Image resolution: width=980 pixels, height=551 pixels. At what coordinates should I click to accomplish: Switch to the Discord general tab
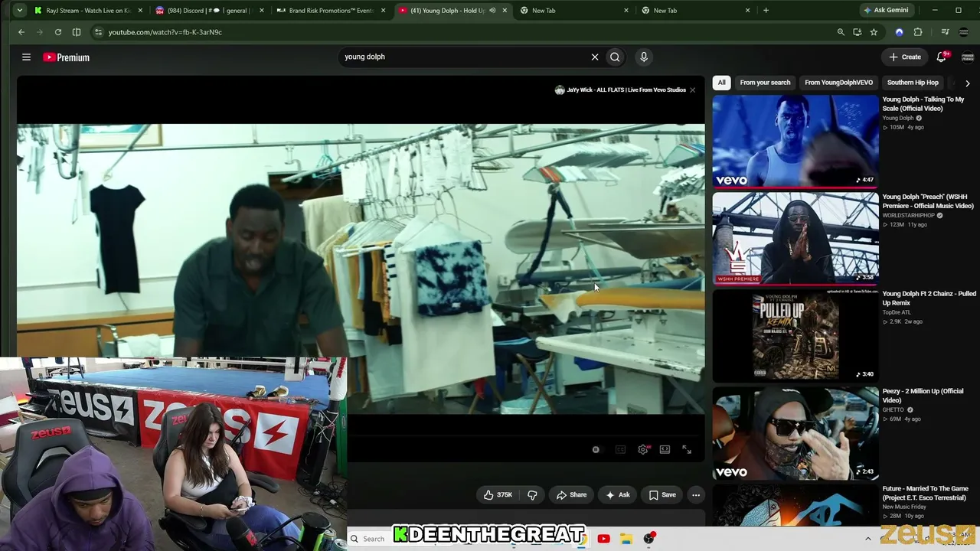click(x=210, y=11)
